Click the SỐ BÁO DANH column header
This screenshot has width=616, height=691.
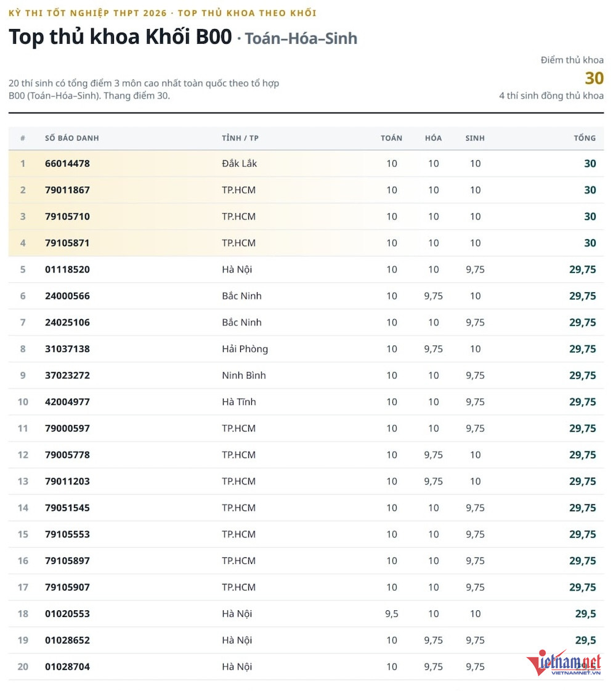pos(73,139)
